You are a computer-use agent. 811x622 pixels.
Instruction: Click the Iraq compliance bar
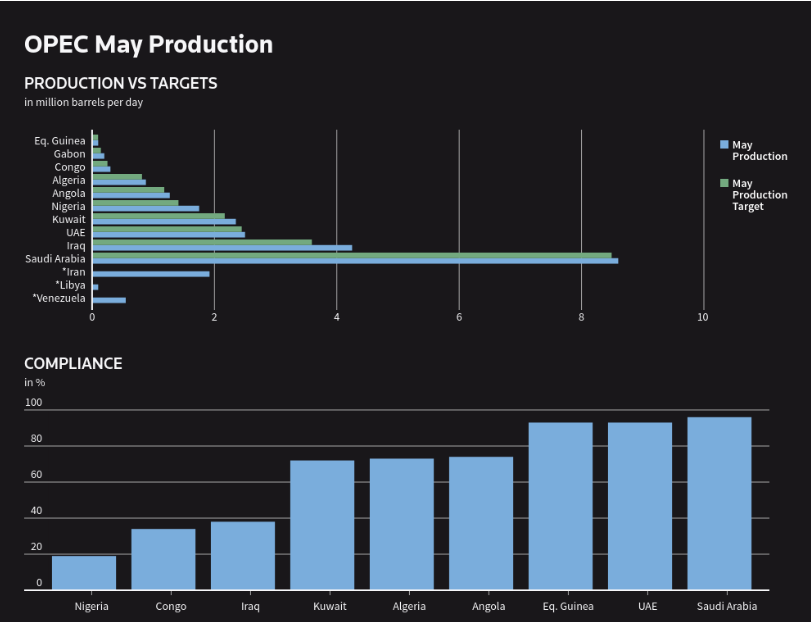[x=242, y=556]
